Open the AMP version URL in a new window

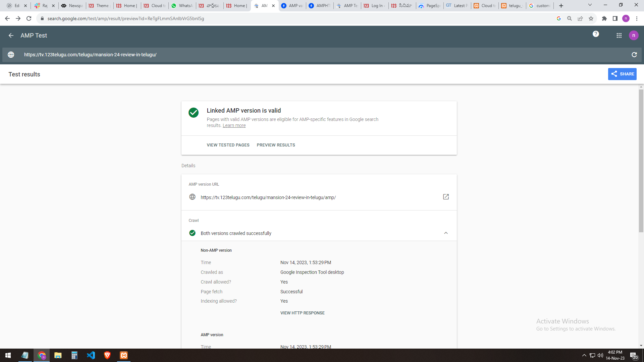(x=446, y=197)
